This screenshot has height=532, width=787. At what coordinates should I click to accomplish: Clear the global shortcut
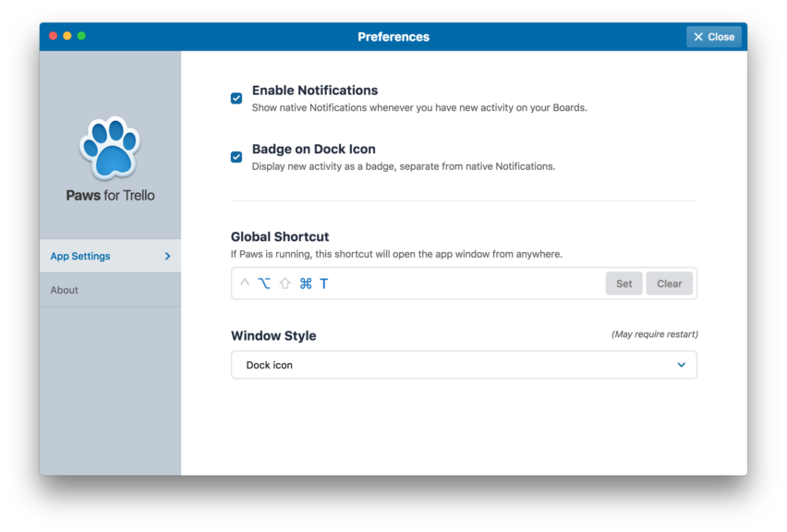coord(670,284)
